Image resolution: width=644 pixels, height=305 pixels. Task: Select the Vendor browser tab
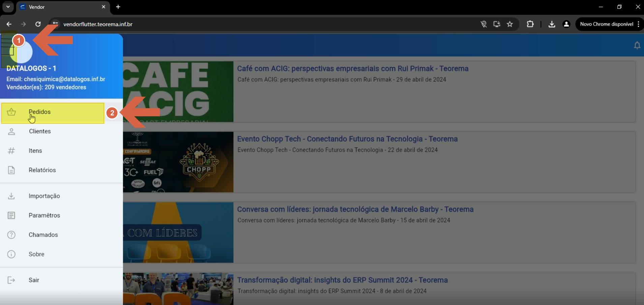point(63,7)
